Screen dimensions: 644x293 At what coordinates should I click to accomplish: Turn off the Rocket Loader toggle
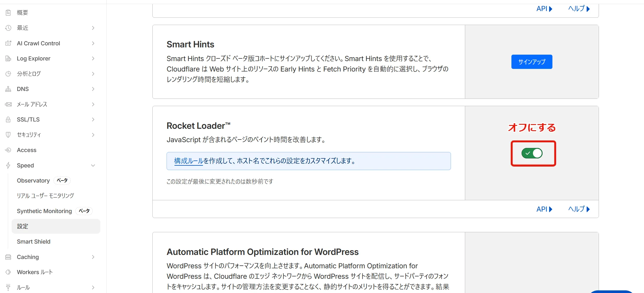pyautogui.click(x=532, y=153)
